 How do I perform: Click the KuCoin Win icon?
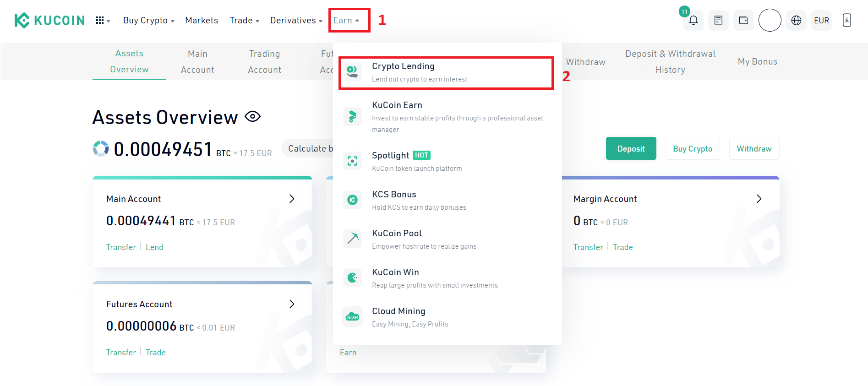352,277
